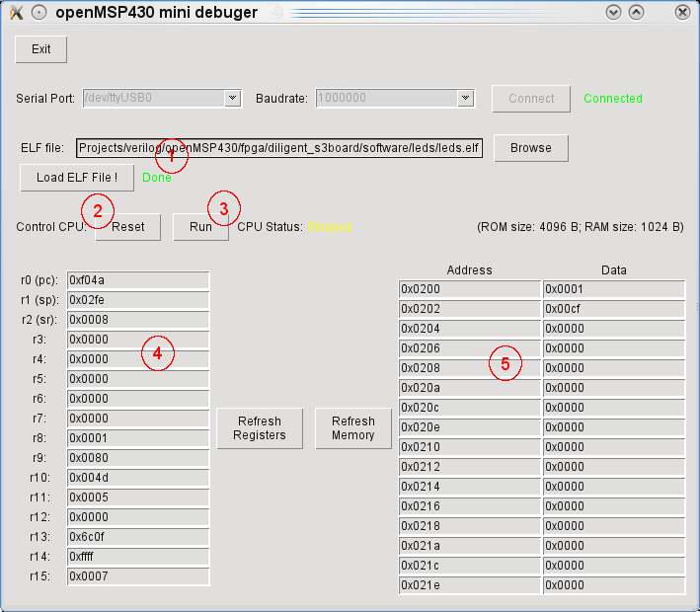The width and height of the screenshot is (700, 612).
Task: Click the Exit button
Action: (x=41, y=49)
